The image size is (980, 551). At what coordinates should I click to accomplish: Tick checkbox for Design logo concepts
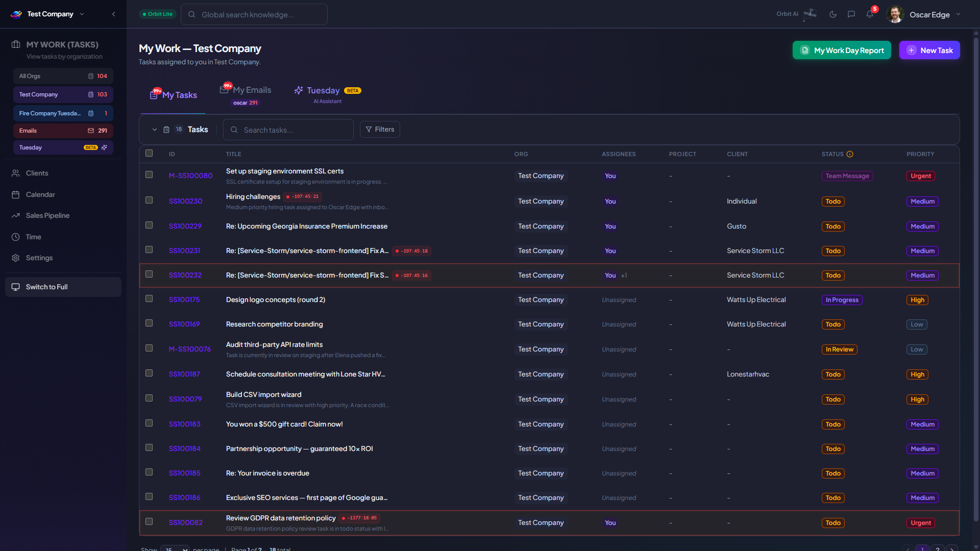click(x=149, y=298)
